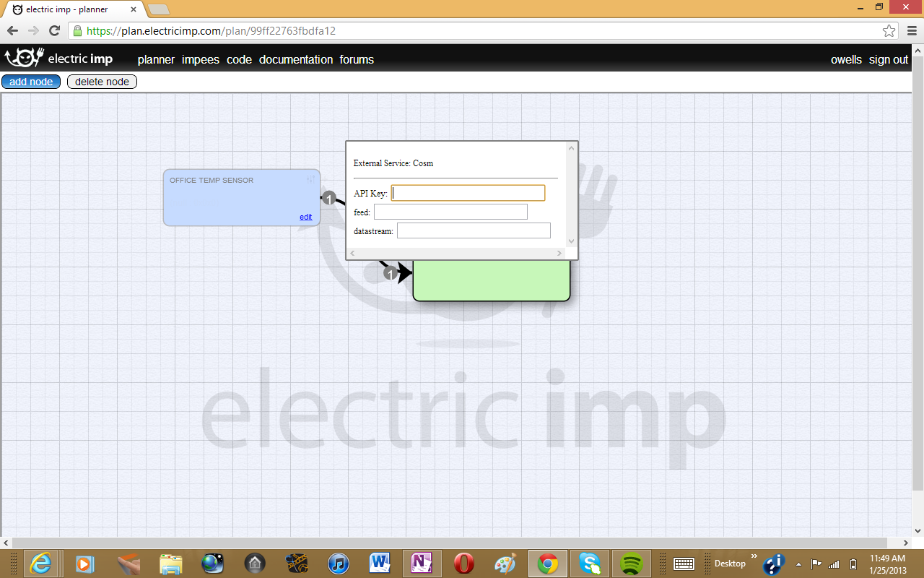Open the code menu item
Image resolution: width=924 pixels, height=578 pixels.
(239, 59)
